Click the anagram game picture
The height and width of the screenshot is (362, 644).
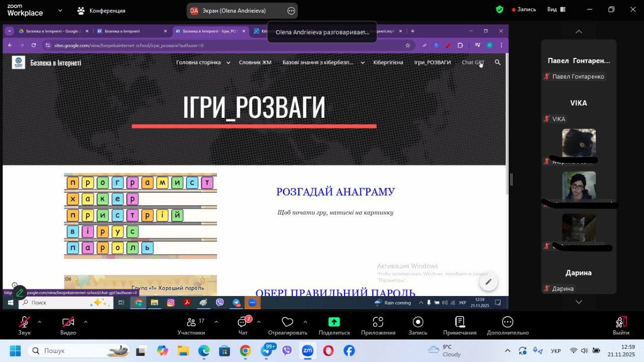140,216
